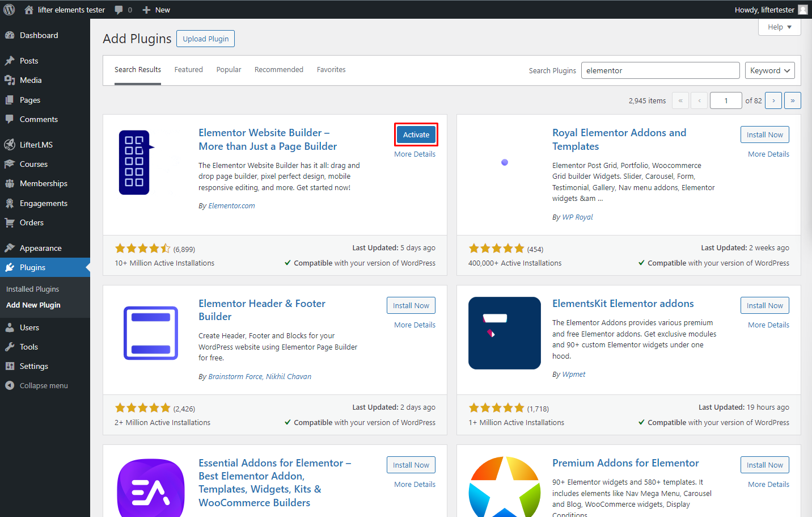The image size is (812, 517).
Task: Click the Engagements sidebar icon
Action: tap(11, 203)
